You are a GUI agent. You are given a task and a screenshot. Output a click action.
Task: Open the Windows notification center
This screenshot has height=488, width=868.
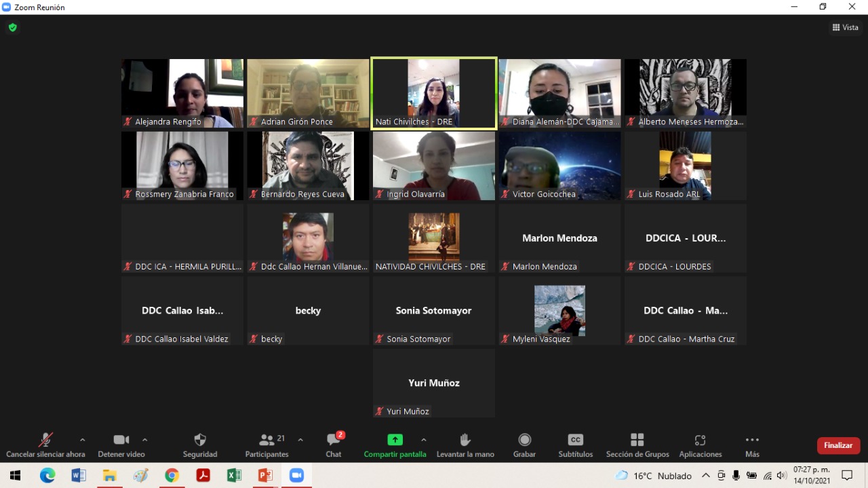point(847,476)
